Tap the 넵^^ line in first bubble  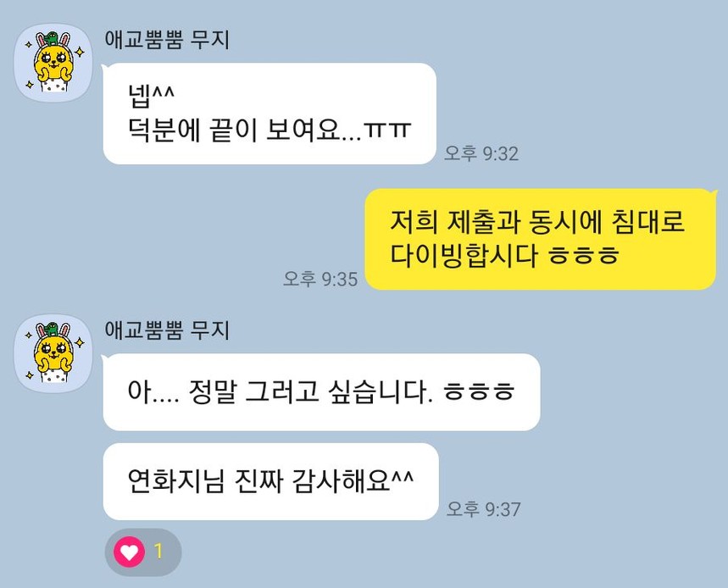pos(151,96)
